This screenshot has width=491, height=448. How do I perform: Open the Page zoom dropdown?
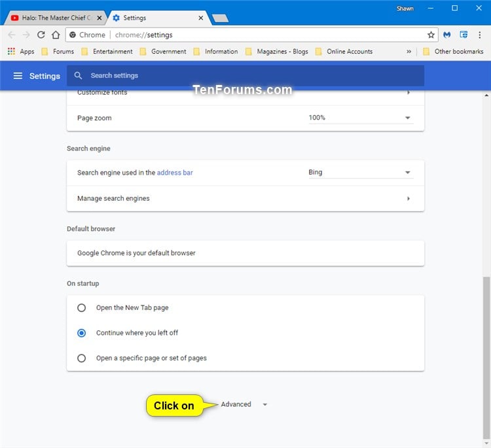tap(361, 118)
